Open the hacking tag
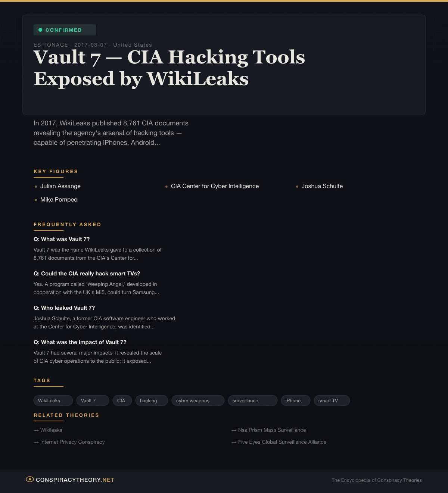The image size is (448, 493). (151, 400)
